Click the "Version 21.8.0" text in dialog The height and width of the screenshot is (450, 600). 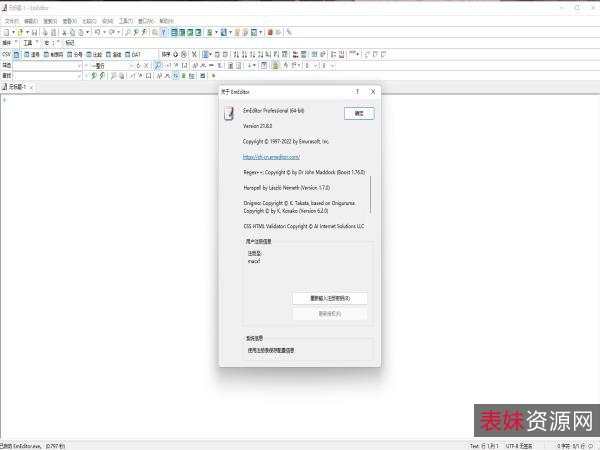point(258,126)
